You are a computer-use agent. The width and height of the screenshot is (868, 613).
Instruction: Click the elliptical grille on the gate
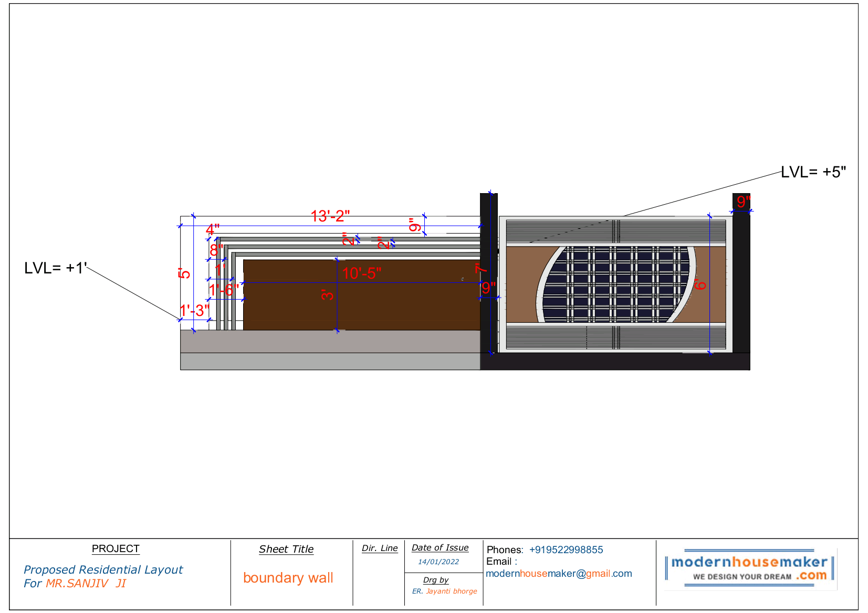click(x=616, y=284)
